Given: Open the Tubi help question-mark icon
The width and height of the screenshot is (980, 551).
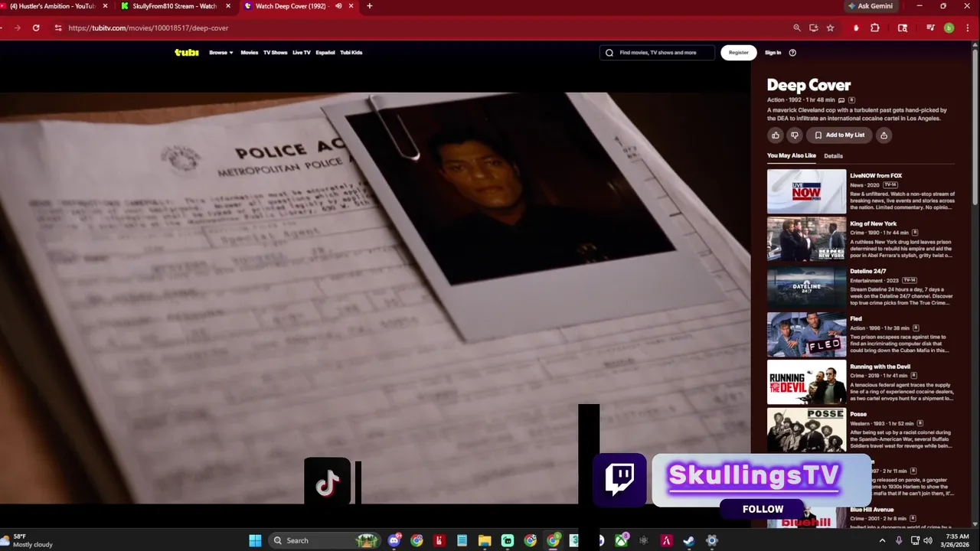Looking at the screenshot, I should click(x=792, y=53).
